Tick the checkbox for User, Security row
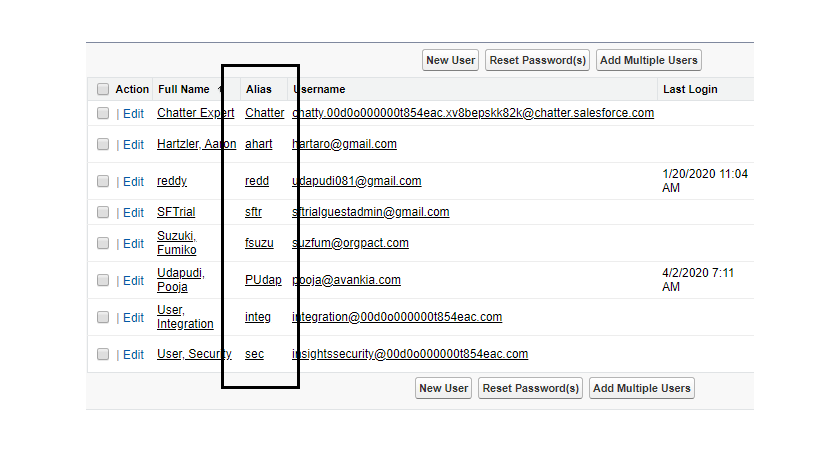The image size is (819, 460). [x=103, y=354]
